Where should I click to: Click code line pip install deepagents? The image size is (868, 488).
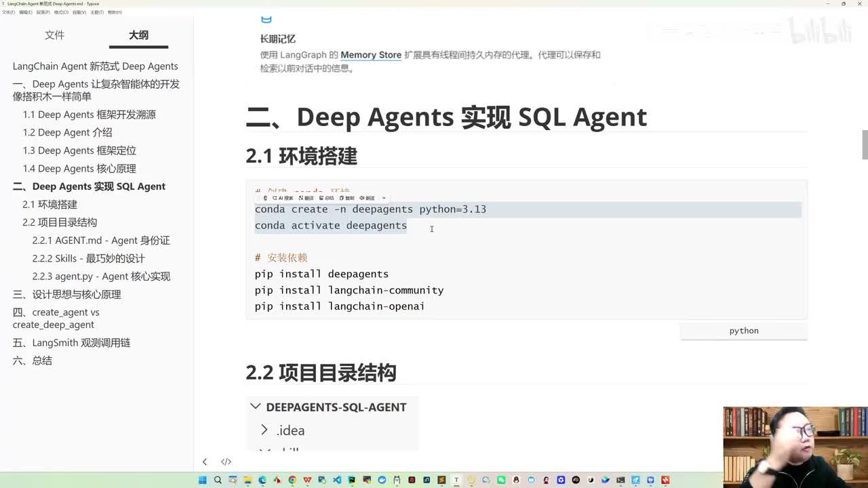(x=321, y=274)
